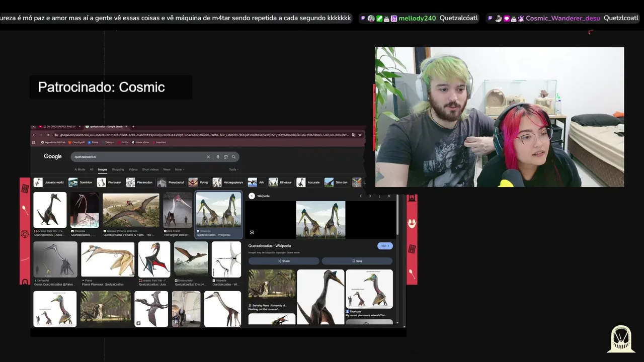Click the Google logo
The image size is (644, 362).
point(53,156)
